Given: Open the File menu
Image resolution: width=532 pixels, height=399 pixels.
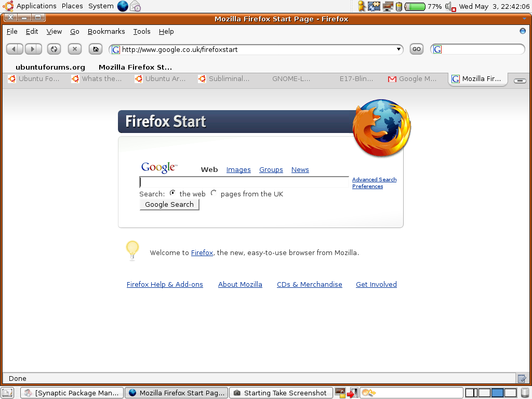Looking at the screenshot, I should point(12,32).
